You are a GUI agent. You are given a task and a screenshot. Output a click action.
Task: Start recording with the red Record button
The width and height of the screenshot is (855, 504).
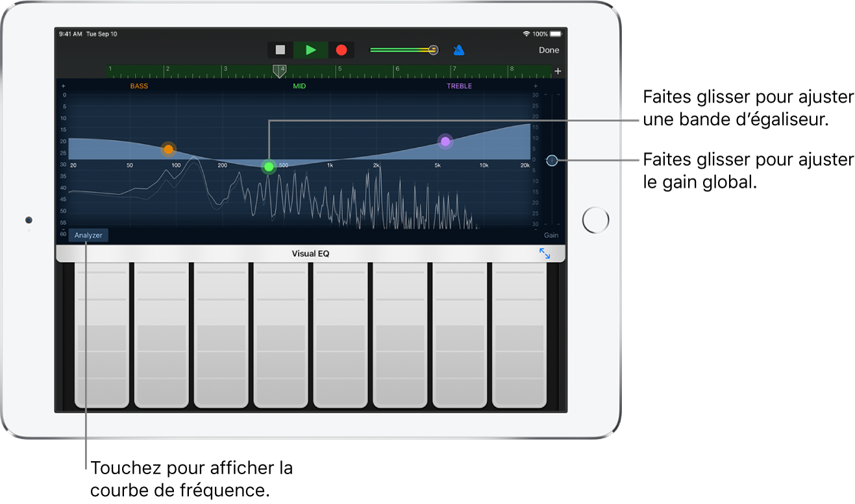click(x=341, y=50)
